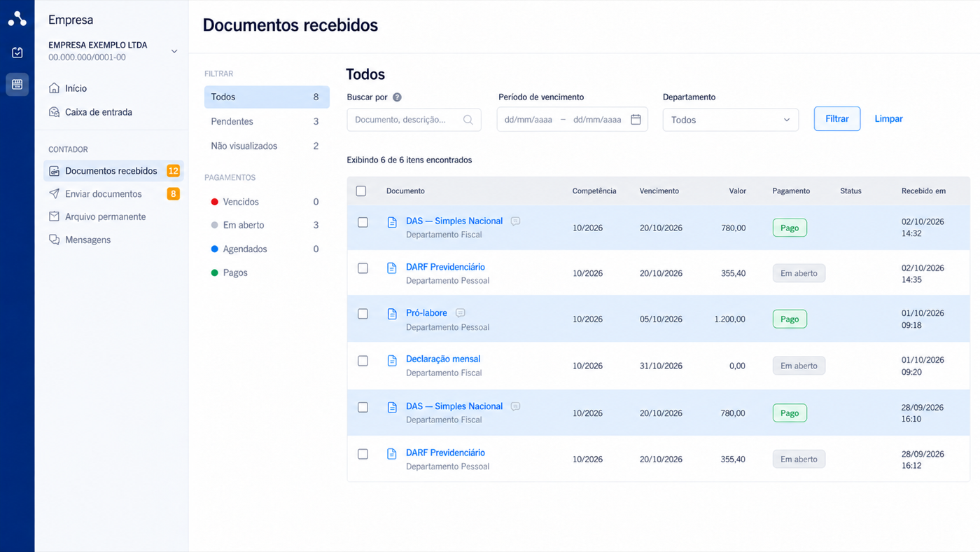Viewport: 980px width, 552px height.
Task: Click comment icon on DAS row received 28/09/2026
Action: pyautogui.click(x=515, y=406)
